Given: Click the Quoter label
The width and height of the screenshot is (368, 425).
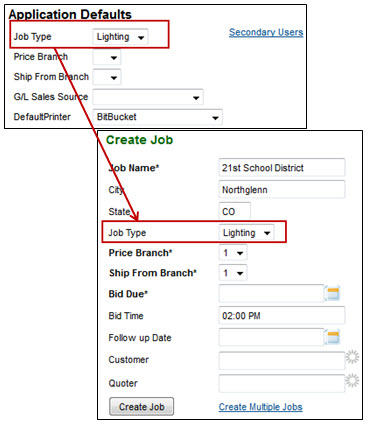Looking at the screenshot, I should (x=123, y=383).
